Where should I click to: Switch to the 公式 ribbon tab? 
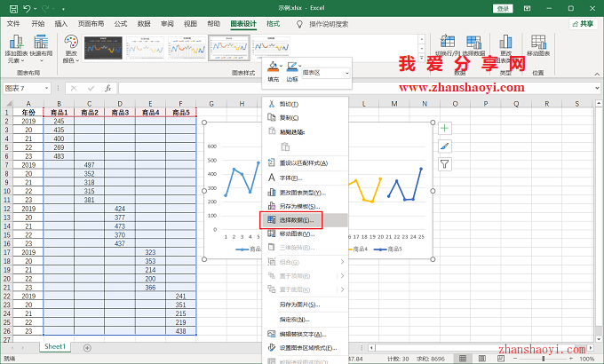click(x=120, y=24)
